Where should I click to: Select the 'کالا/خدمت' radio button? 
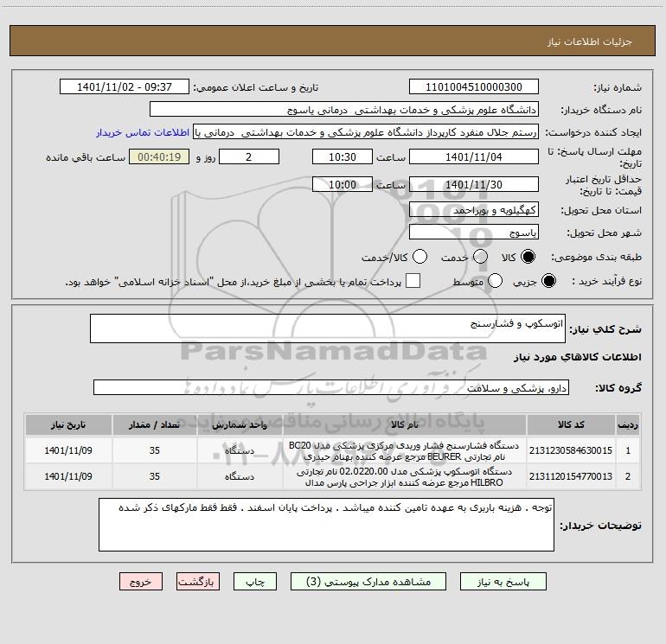tap(419, 257)
